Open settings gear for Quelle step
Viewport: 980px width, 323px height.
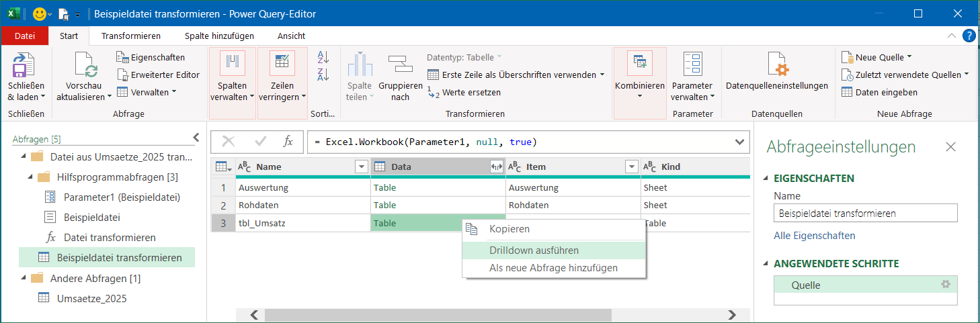click(x=946, y=285)
